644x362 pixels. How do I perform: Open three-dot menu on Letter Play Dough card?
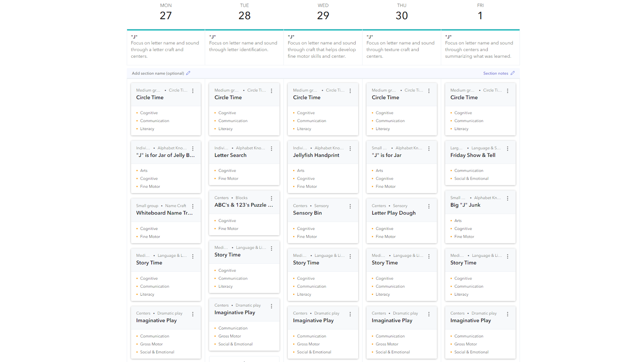(429, 206)
